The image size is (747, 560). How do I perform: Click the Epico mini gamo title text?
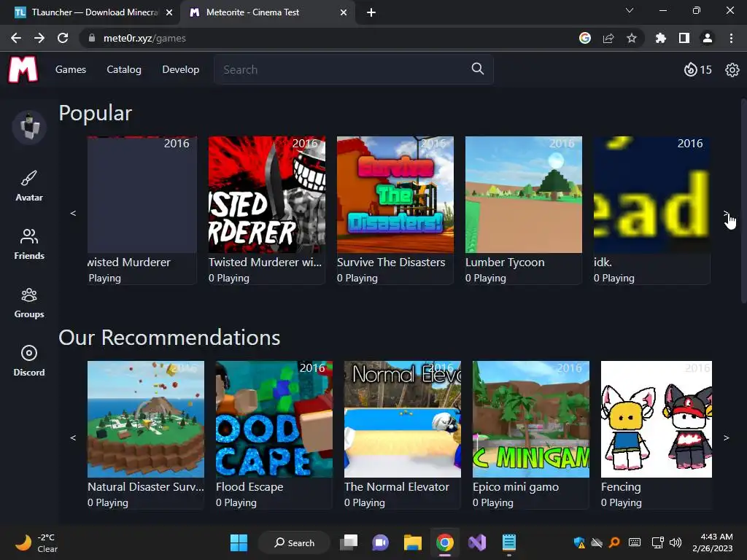pyautogui.click(x=516, y=487)
